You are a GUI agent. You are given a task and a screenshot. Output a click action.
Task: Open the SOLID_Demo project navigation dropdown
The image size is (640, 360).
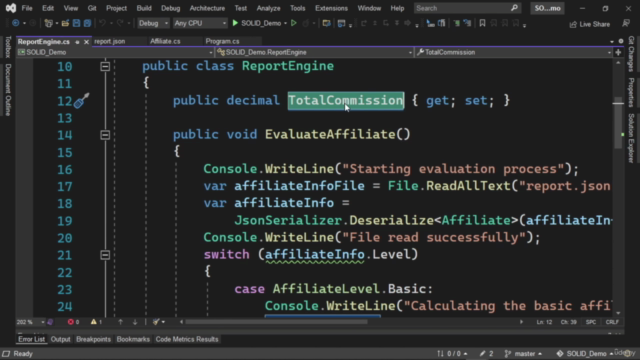coord(115,52)
